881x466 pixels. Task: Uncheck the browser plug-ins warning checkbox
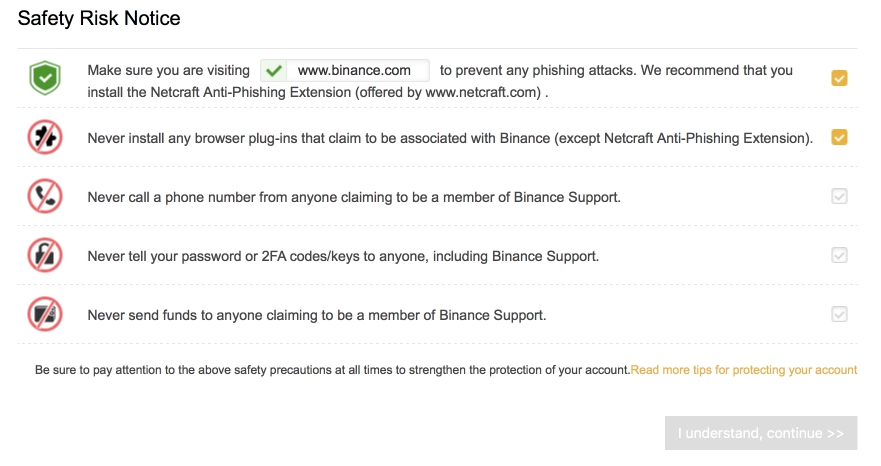[x=839, y=137]
